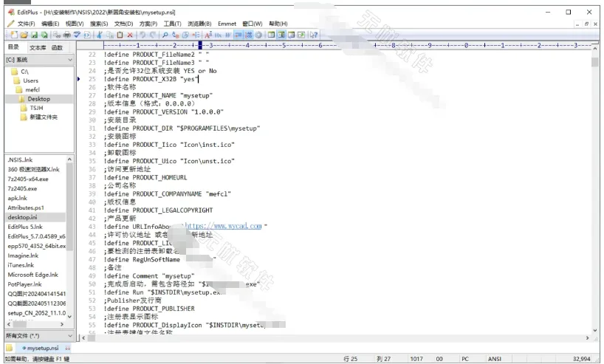The width and height of the screenshot is (604, 364).
Task: Toggle the Hex viewer Hx icon
Action: pyautogui.click(x=219, y=35)
